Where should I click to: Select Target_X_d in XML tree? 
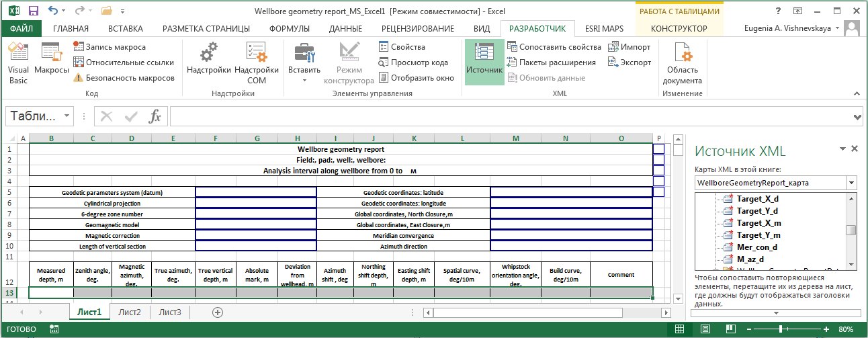757,199
